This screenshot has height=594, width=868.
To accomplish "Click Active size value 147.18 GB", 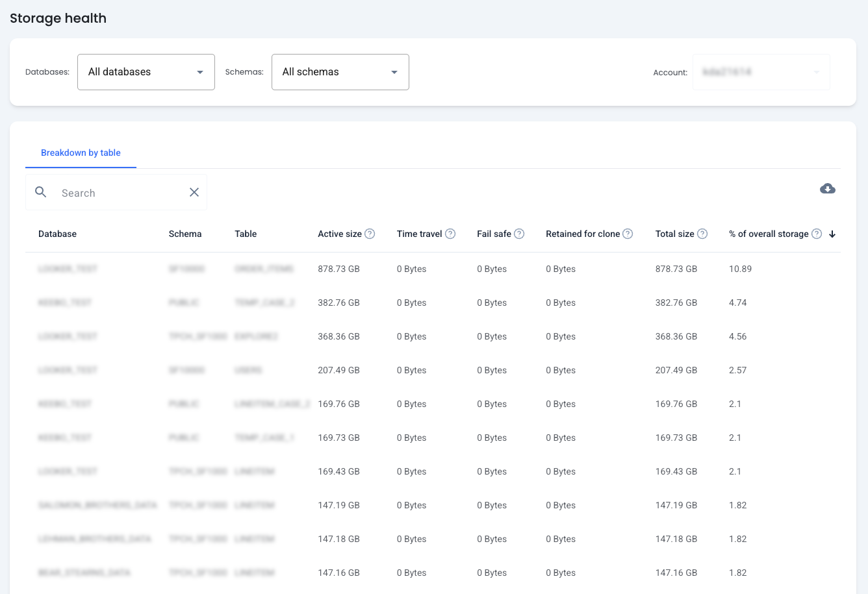I will (338, 539).
